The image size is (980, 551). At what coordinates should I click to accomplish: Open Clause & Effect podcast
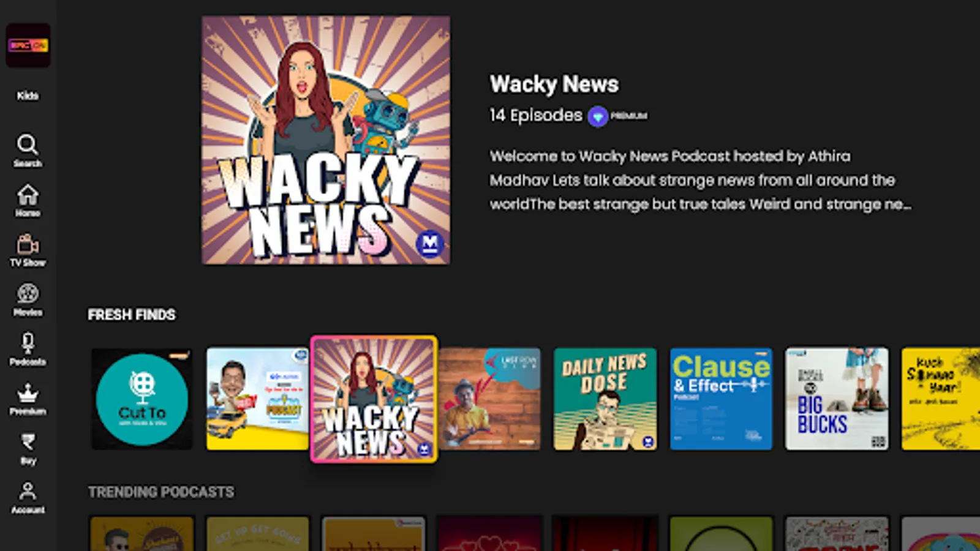pyautogui.click(x=721, y=399)
